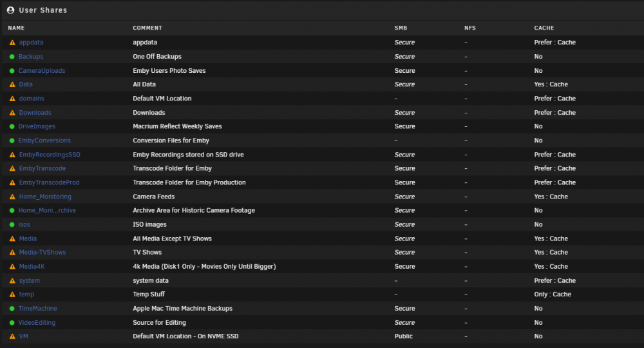Click the green status dot by TimeMachine
The height and width of the screenshot is (348, 644).
[x=12, y=309]
